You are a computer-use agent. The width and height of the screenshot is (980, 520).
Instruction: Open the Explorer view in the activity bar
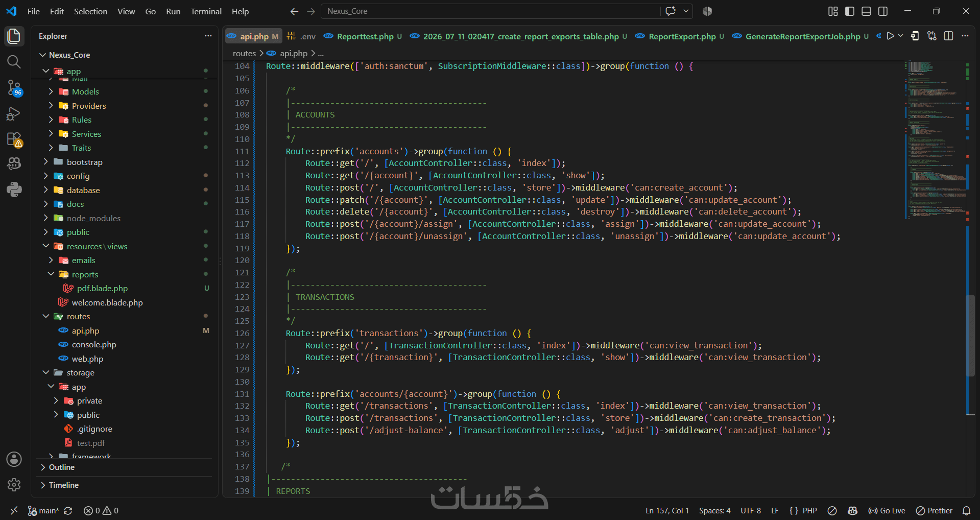(x=14, y=36)
